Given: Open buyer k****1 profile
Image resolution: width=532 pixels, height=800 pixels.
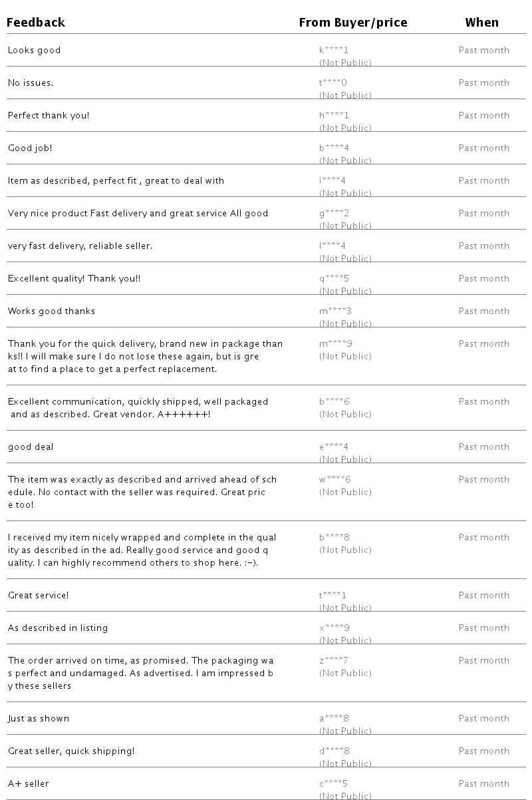Looking at the screenshot, I should click(334, 51).
